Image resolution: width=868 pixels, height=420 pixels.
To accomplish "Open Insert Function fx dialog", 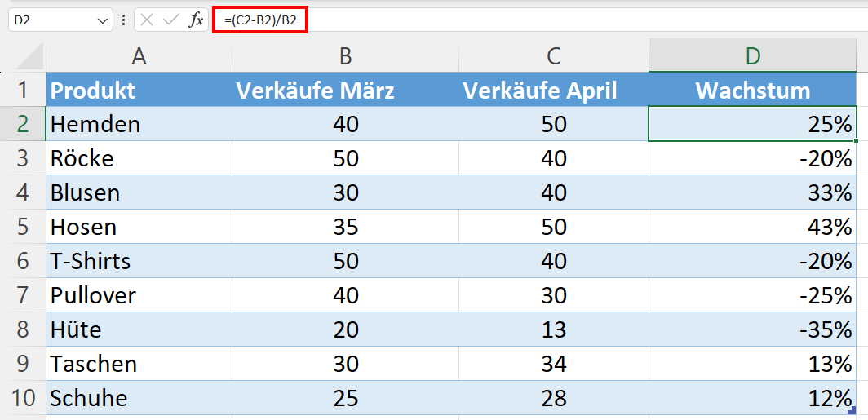I will pos(196,20).
